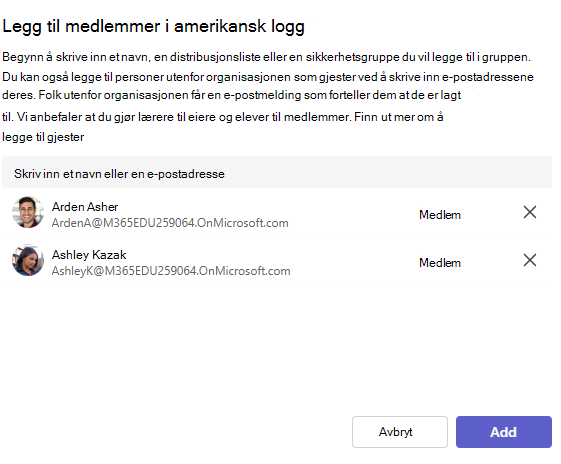Select the Ashley Kazak name label

[89, 255]
